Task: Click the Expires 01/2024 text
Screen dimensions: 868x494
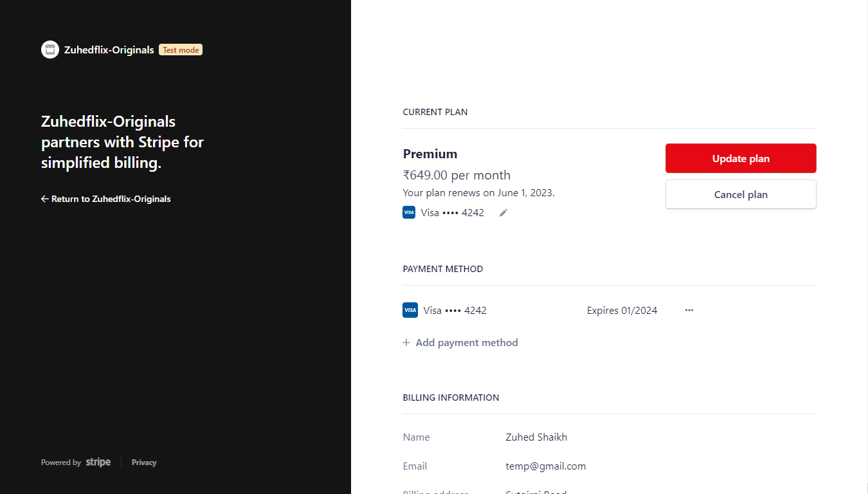Action: coord(622,310)
